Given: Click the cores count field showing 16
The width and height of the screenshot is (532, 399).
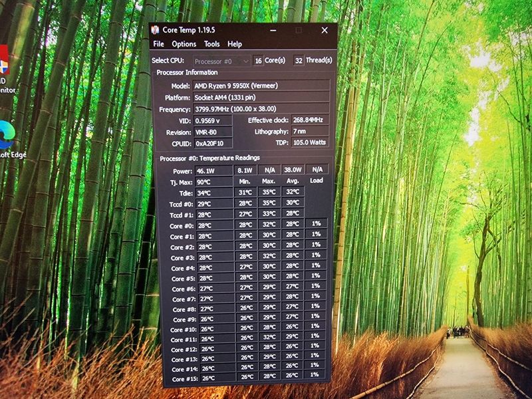Looking at the screenshot, I should (x=258, y=61).
